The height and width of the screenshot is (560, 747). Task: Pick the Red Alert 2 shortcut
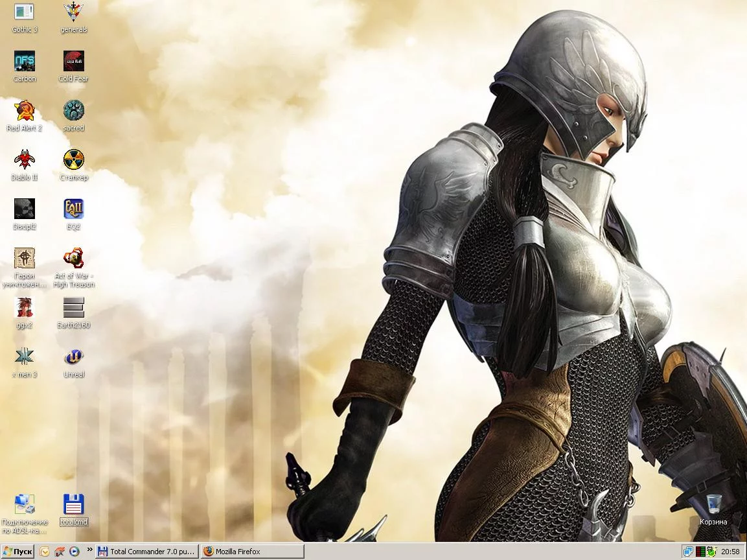[25, 116]
